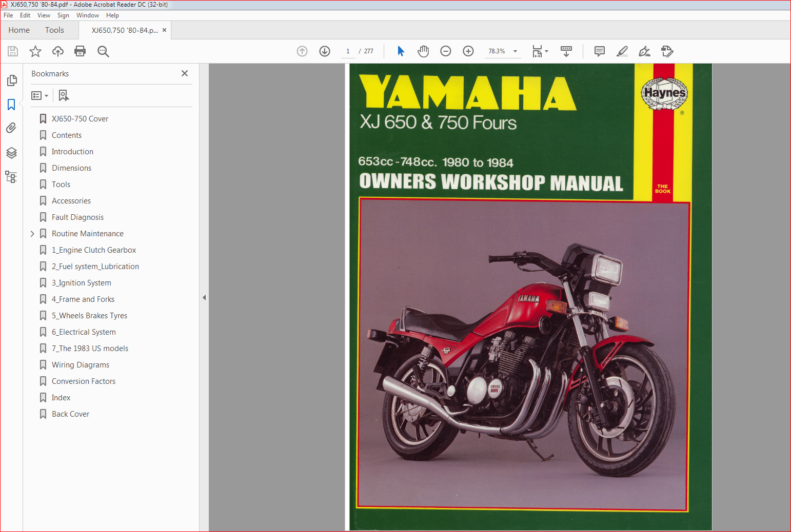Go to the Introduction bookmark
This screenshot has height=532, width=791.
click(x=72, y=152)
